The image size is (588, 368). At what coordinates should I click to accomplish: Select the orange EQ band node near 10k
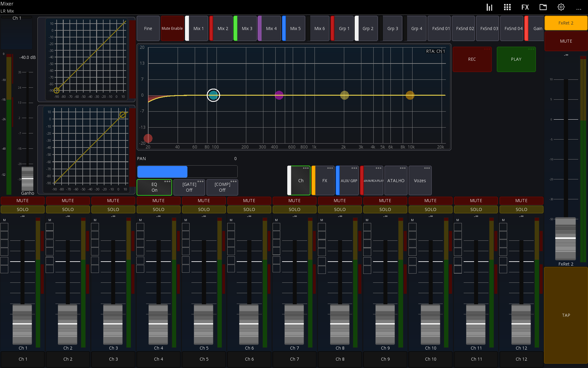(410, 95)
